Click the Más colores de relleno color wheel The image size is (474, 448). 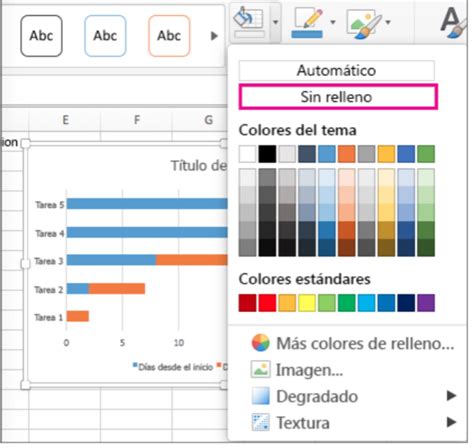coord(260,343)
